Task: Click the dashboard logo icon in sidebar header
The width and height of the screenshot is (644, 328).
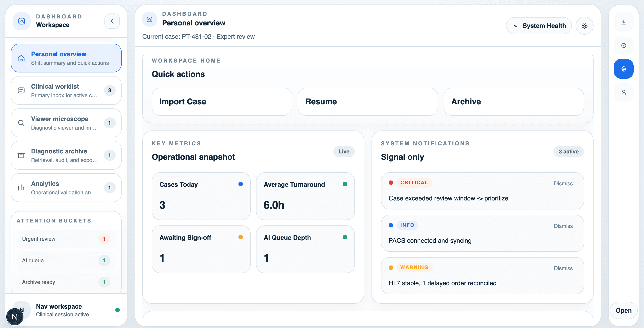Action: tap(22, 21)
